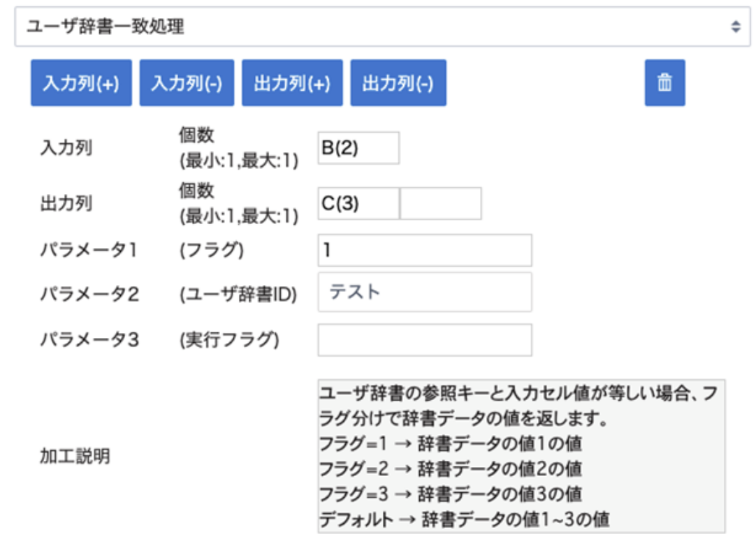Click the 出力列 row label
756x546 pixels.
click(67, 204)
